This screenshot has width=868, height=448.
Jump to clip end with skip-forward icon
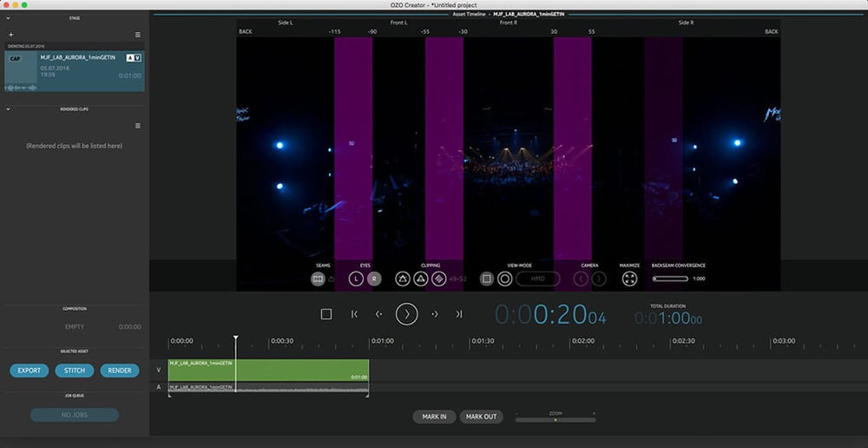(x=459, y=314)
